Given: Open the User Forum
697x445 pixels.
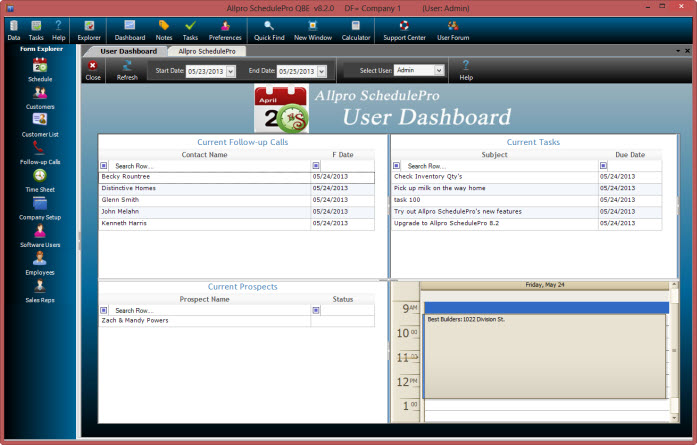Looking at the screenshot, I should 453,31.
